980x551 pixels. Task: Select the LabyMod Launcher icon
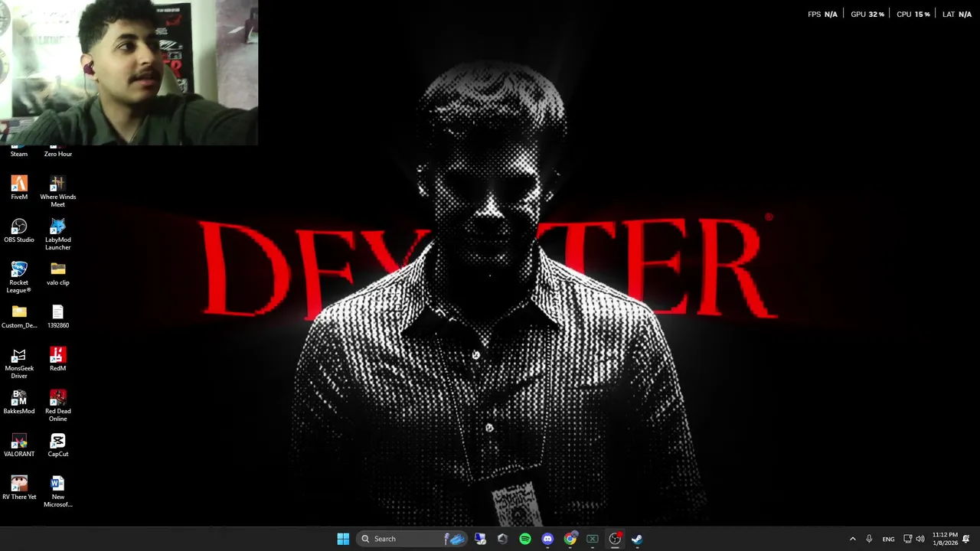(58, 234)
